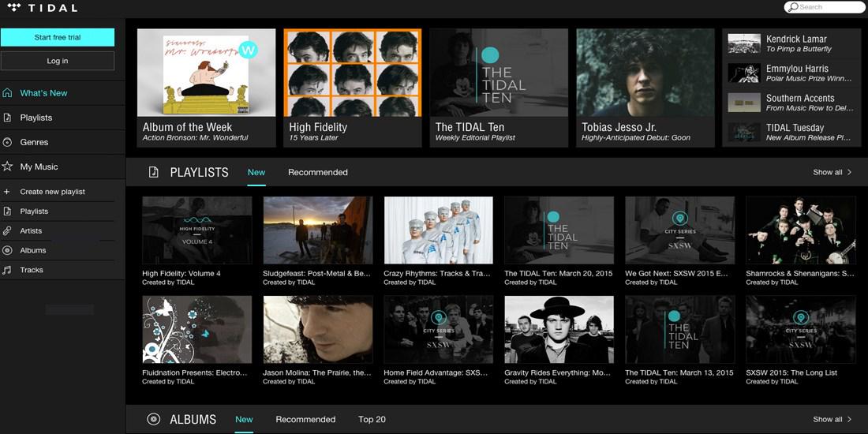The width and height of the screenshot is (868, 434).
Task: Open the Tobias Jesso Jr. feature
Action: [x=645, y=88]
